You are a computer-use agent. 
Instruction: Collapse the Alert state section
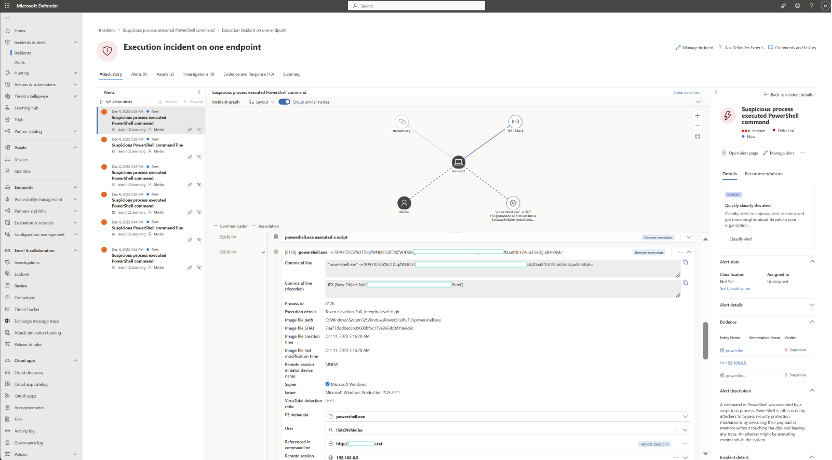[x=812, y=262]
